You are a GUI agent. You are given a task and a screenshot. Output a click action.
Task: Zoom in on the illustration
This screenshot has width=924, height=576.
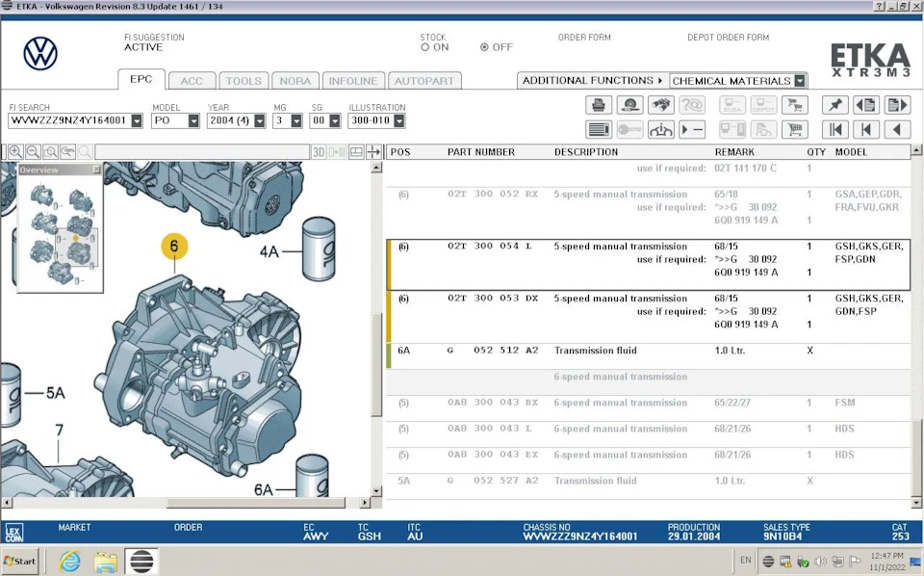(16, 151)
